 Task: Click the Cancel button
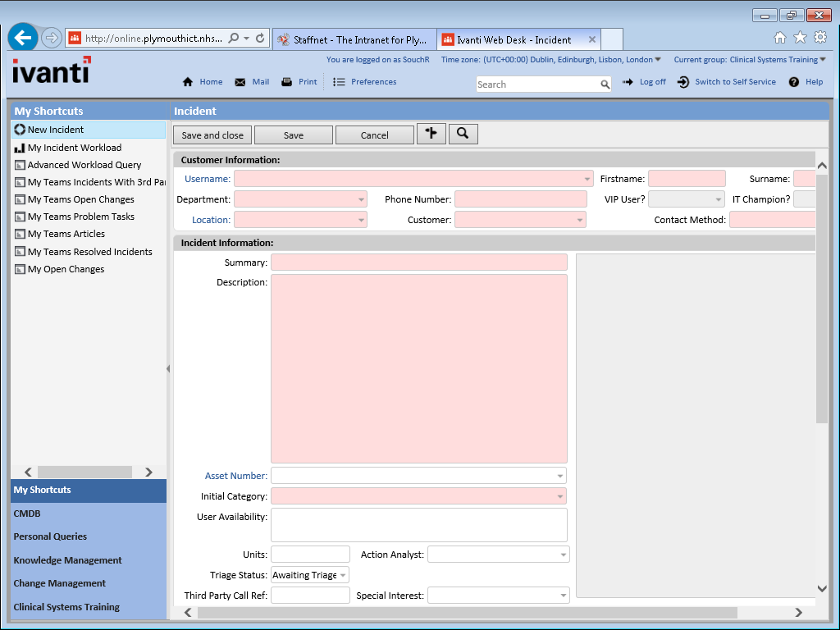pyautogui.click(x=374, y=135)
